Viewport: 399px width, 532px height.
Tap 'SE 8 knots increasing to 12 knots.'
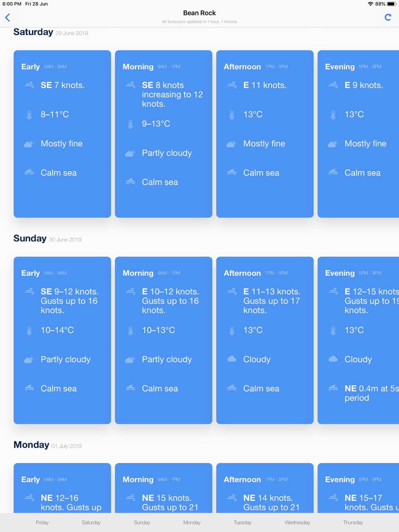point(172,95)
